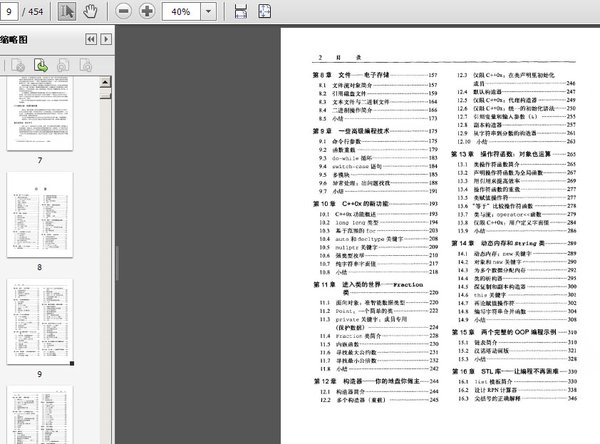Activate the hand pan tool
This screenshot has height=444, width=600.
point(90,11)
